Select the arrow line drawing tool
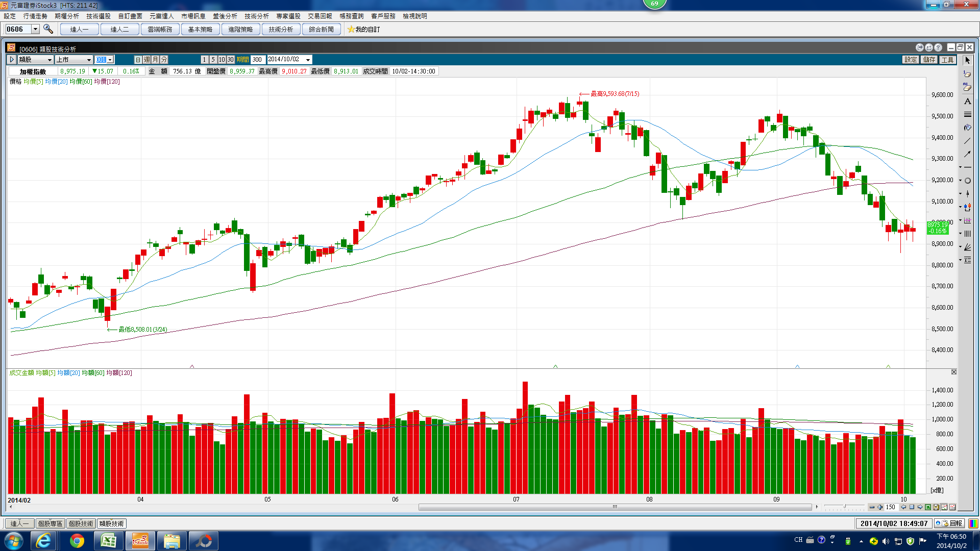 click(x=967, y=154)
